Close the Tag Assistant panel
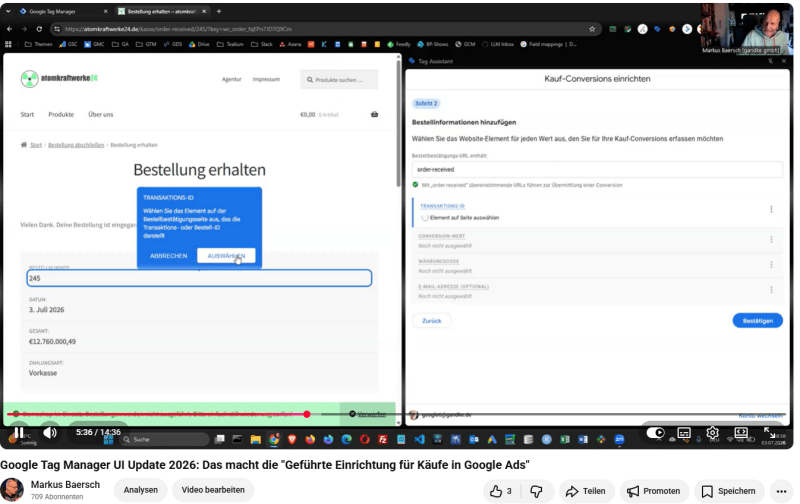 [784, 61]
